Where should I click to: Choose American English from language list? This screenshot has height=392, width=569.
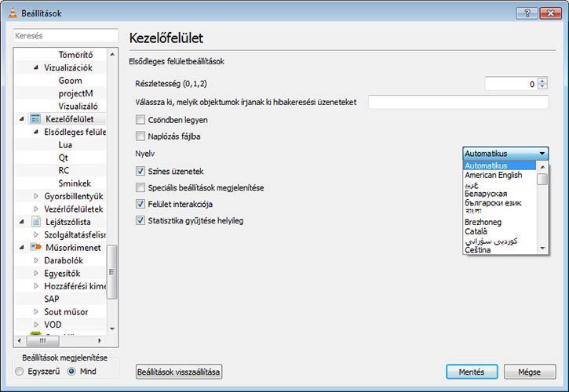point(493,176)
